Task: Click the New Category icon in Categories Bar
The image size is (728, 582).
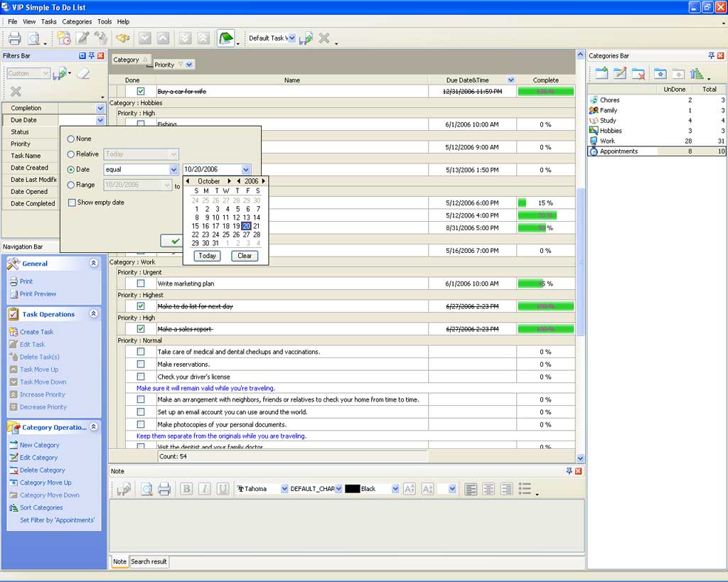Action: click(601, 73)
